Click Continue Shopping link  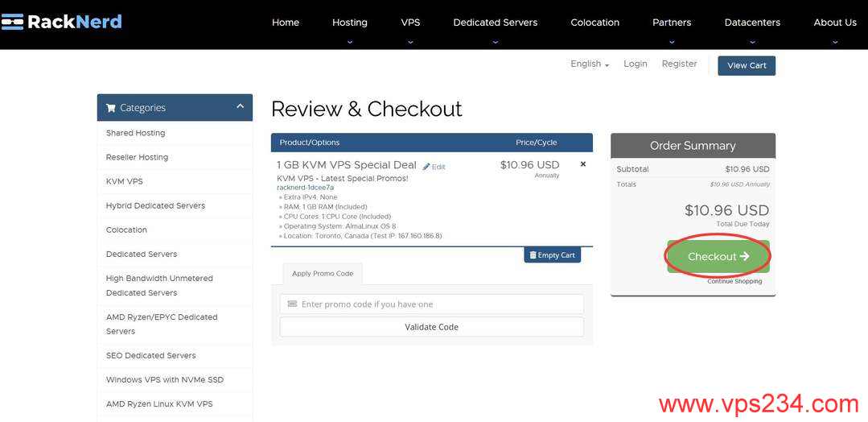(x=734, y=282)
